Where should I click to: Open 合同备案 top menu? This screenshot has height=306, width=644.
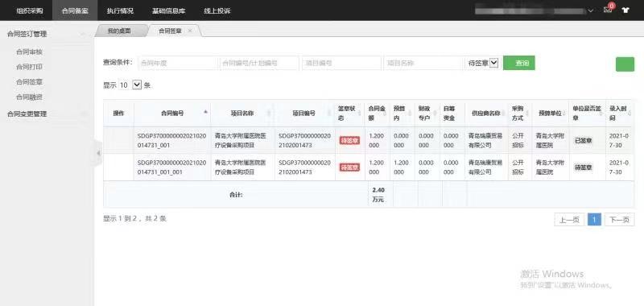click(x=75, y=10)
